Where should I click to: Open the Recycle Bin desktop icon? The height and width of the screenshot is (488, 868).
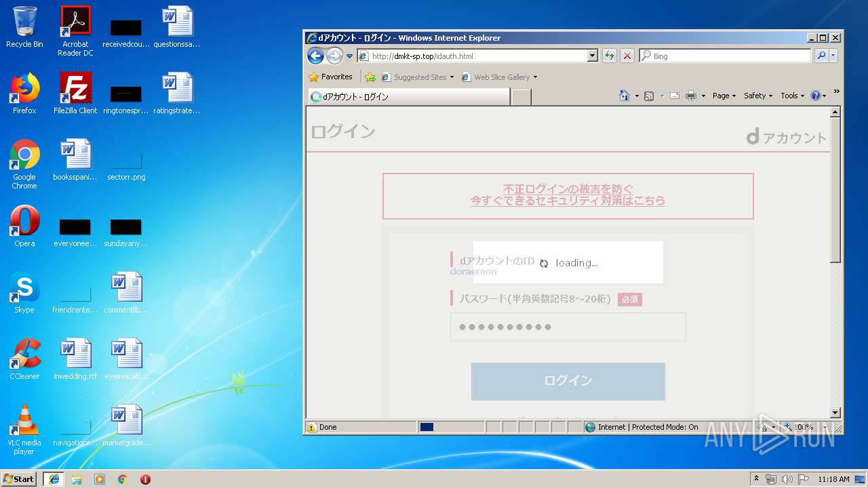pyautogui.click(x=24, y=28)
